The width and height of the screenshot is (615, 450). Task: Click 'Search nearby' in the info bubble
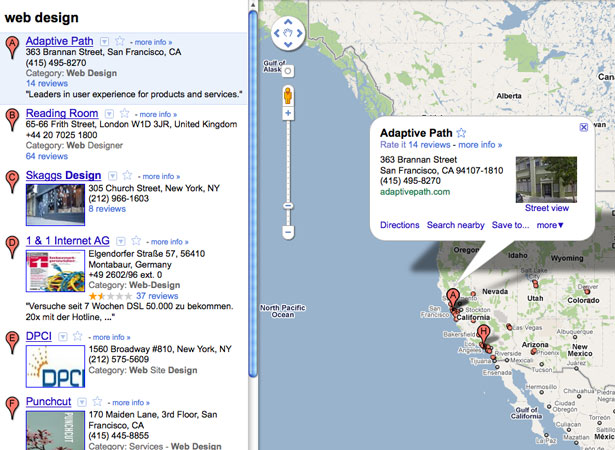click(456, 225)
